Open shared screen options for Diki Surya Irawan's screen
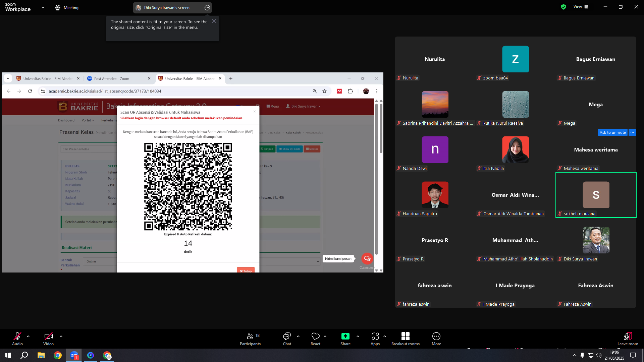Screen dimensions: 644x362 point(207,8)
